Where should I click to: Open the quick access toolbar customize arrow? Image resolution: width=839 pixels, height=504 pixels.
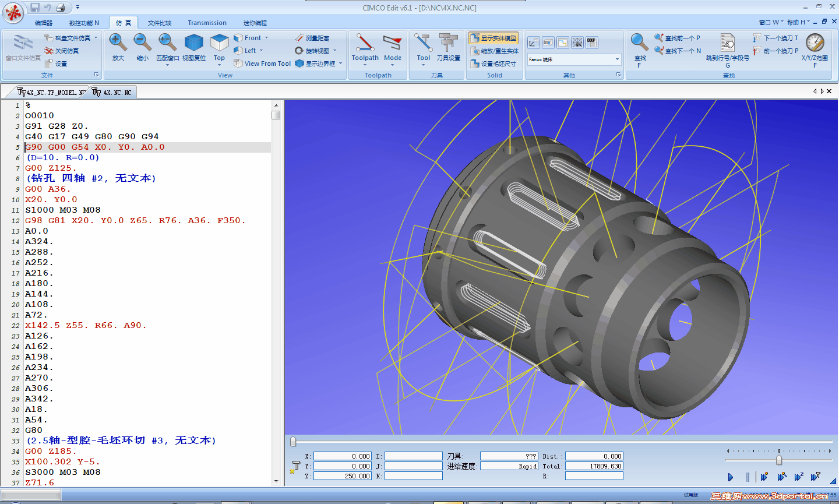click(77, 8)
